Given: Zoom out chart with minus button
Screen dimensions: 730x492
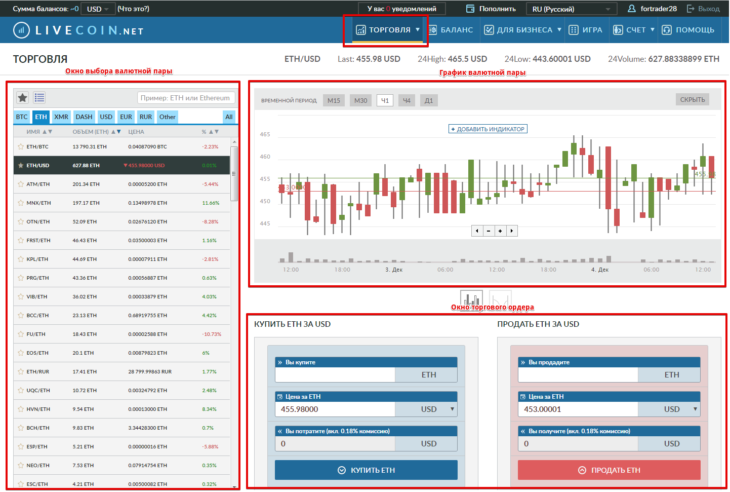Looking at the screenshot, I should tap(488, 230).
